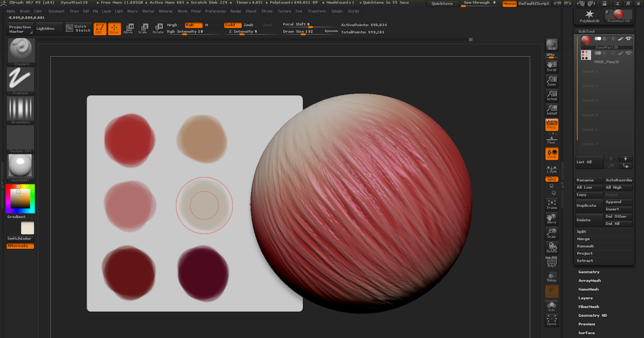Open the Stroke menu

point(267,11)
